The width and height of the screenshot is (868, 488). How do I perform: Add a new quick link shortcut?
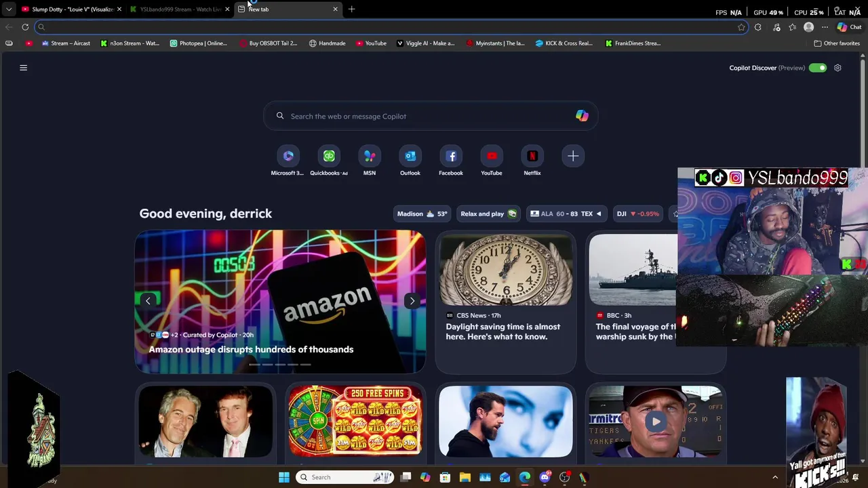(x=573, y=157)
